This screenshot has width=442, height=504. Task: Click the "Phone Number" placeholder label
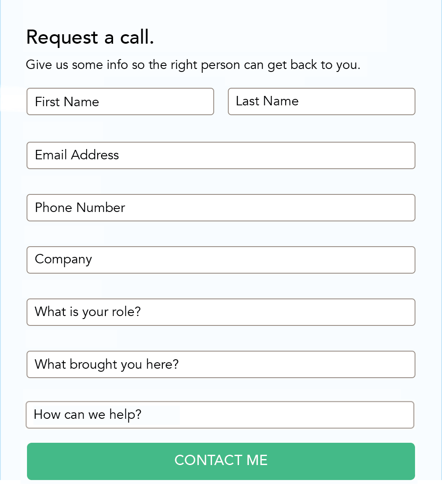pos(80,208)
